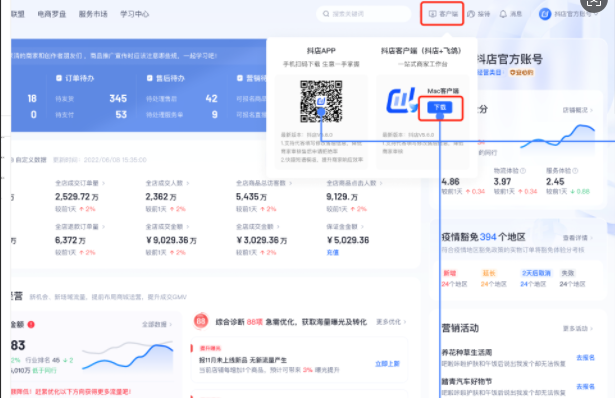The image size is (615, 398).
Task: Select the 新增 region tag
Action: [449, 273]
